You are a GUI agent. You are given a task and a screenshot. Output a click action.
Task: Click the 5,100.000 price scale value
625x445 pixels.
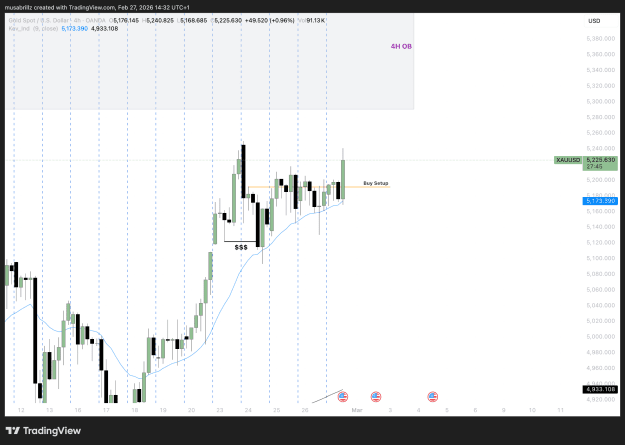coord(600,258)
